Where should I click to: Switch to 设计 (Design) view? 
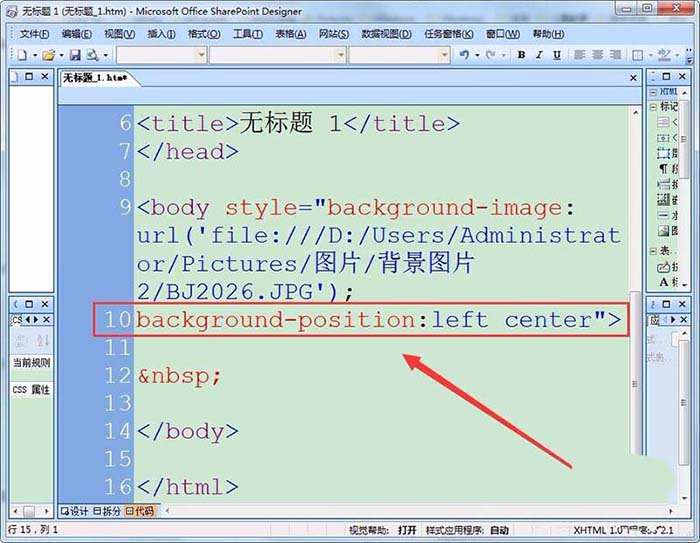coord(75,511)
